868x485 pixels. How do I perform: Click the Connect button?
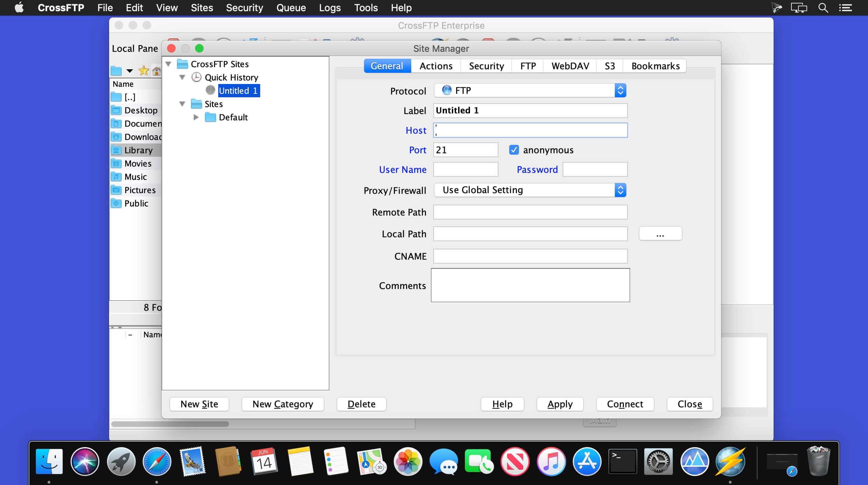click(625, 404)
